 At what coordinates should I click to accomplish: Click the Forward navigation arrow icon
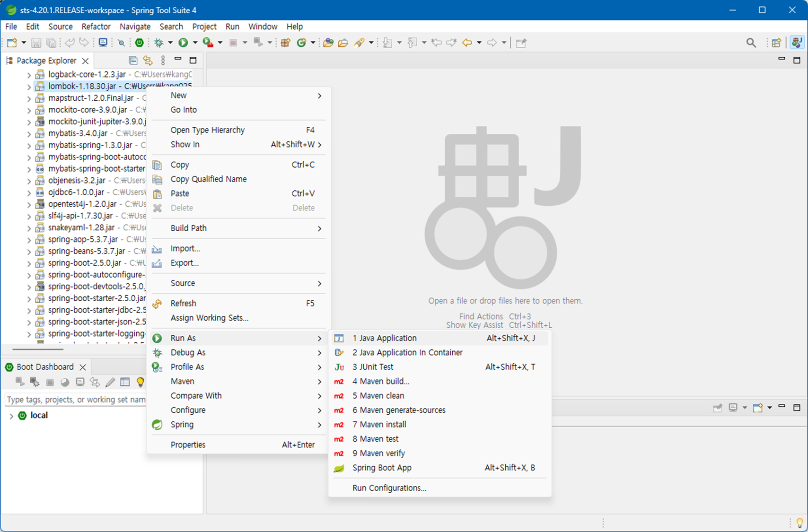pyautogui.click(x=492, y=43)
